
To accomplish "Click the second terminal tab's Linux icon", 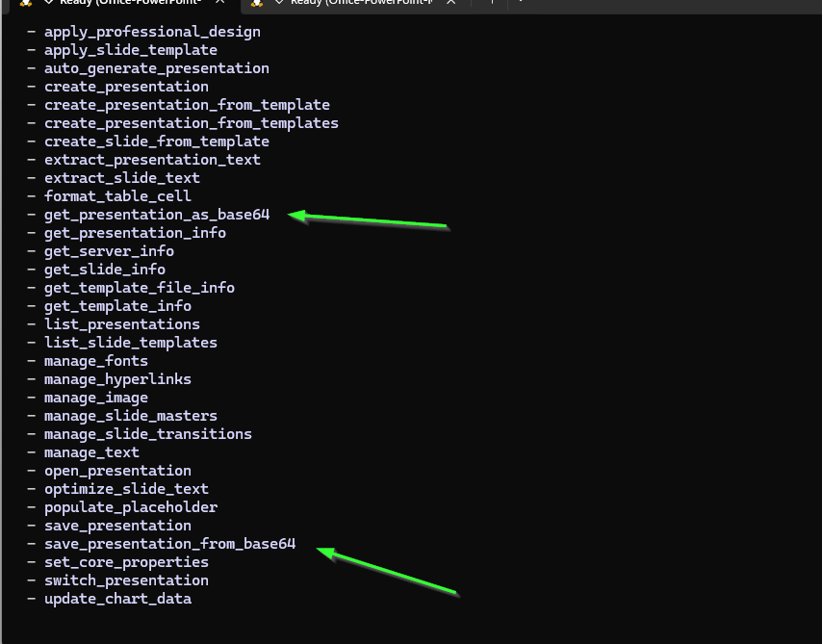I will (x=257, y=3).
